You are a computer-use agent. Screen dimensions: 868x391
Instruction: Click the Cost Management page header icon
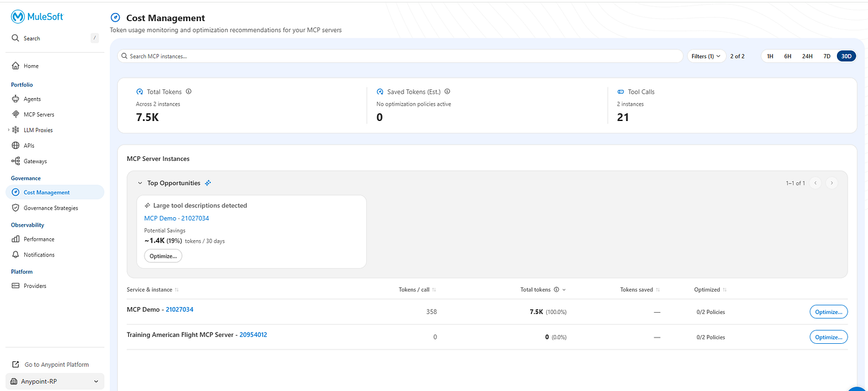[x=115, y=18]
